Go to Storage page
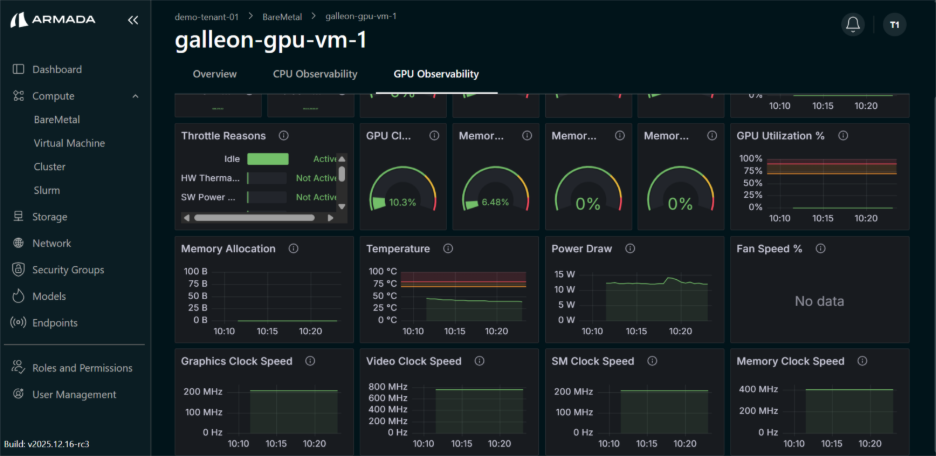Viewport: 936px width, 456px height. tap(50, 217)
